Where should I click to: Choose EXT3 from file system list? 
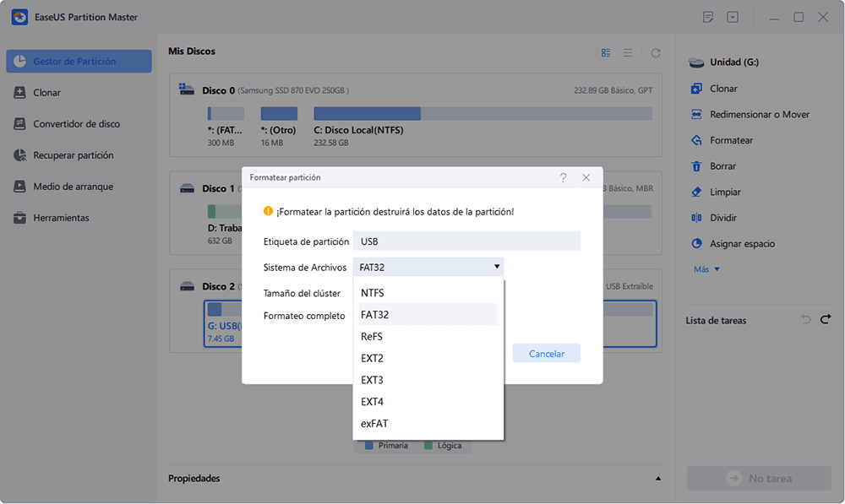click(428, 380)
